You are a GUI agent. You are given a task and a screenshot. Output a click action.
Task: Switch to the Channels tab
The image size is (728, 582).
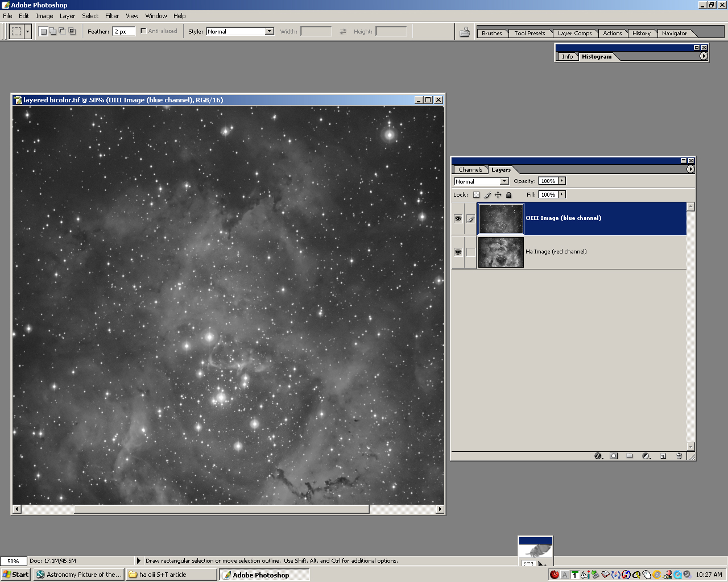click(470, 170)
